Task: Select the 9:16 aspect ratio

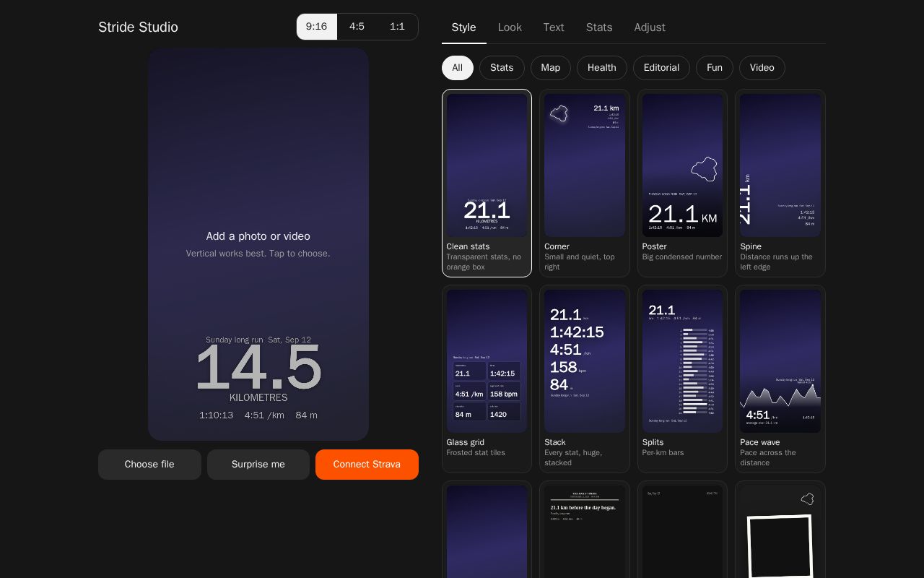Action: (316, 27)
